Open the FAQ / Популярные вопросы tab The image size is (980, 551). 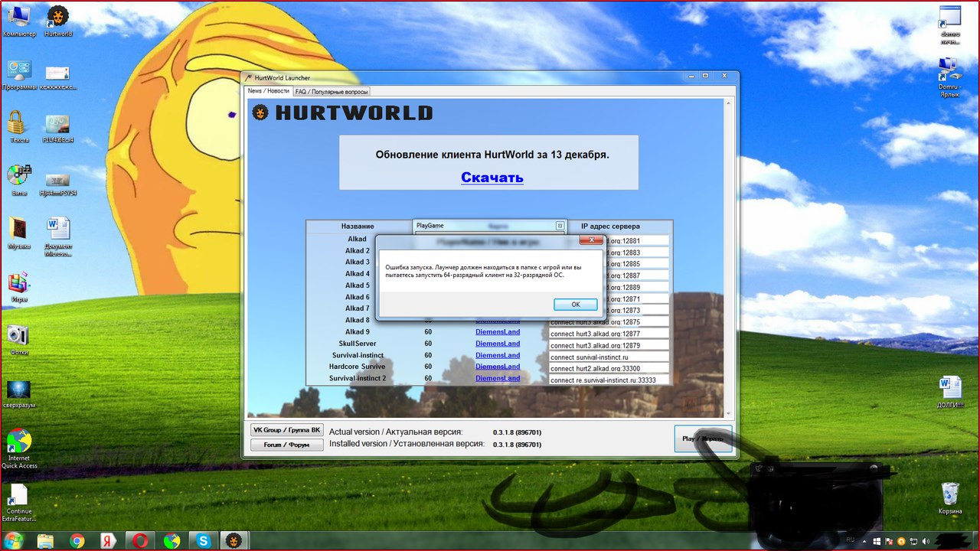332,92
